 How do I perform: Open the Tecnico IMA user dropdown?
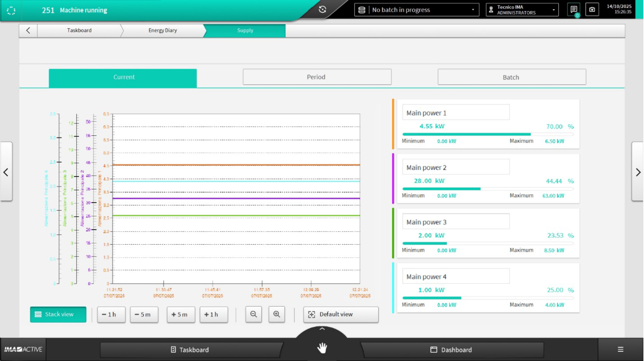coord(522,10)
